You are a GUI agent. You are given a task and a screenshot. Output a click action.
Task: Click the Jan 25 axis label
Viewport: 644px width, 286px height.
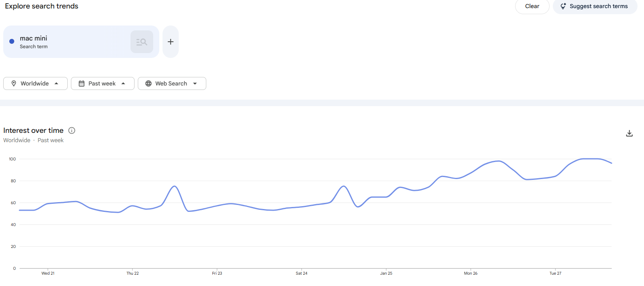click(386, 273)
